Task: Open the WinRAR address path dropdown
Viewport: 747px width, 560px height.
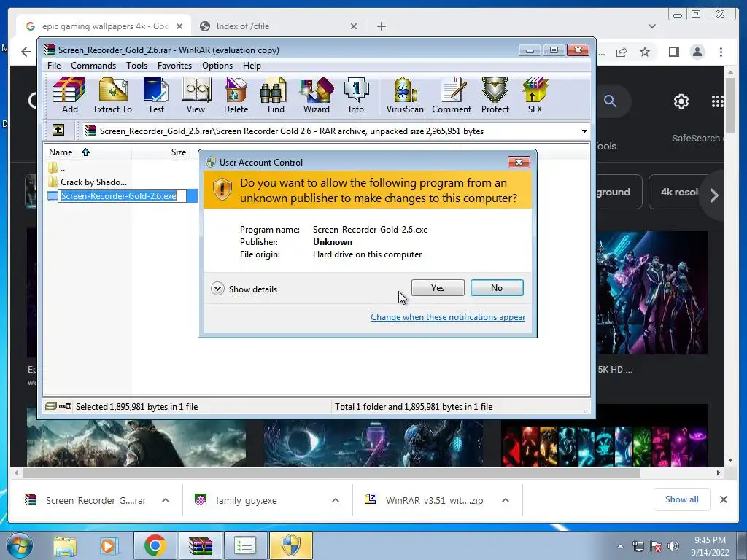Action: point(584,131)
